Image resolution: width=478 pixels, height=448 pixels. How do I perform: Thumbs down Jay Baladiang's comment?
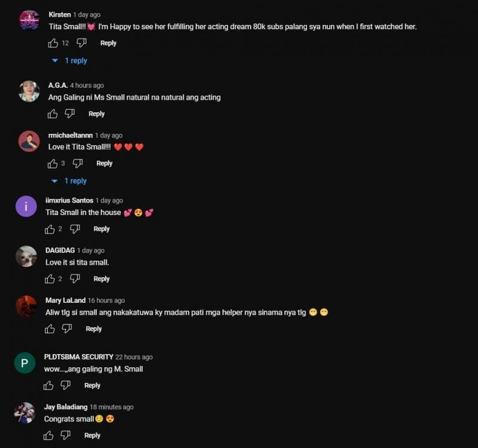coord(66,435)
